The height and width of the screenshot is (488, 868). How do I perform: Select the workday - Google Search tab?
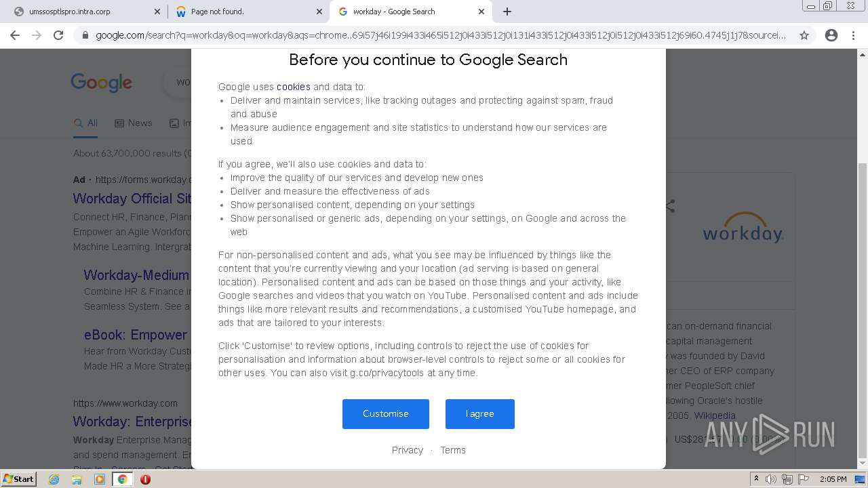coord(410,12)
